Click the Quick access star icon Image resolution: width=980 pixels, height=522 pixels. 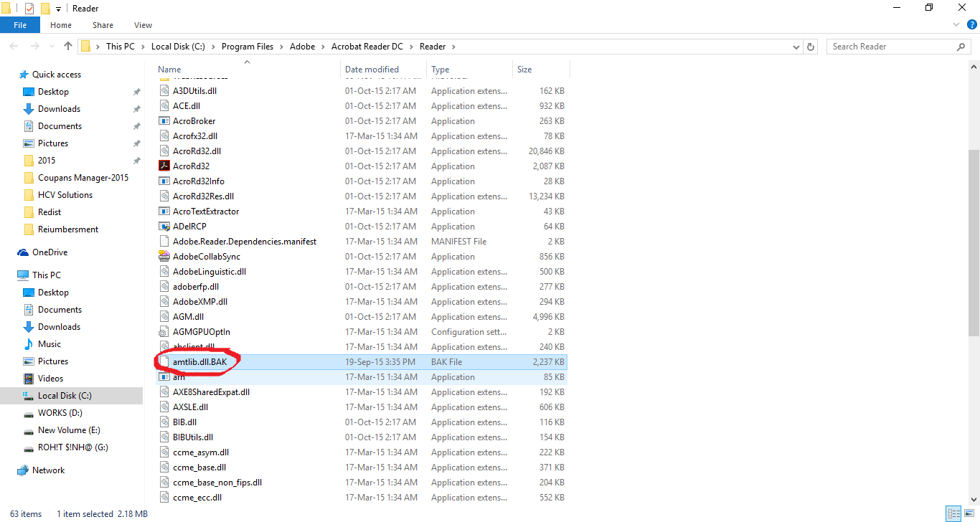[x=24, y=75]
